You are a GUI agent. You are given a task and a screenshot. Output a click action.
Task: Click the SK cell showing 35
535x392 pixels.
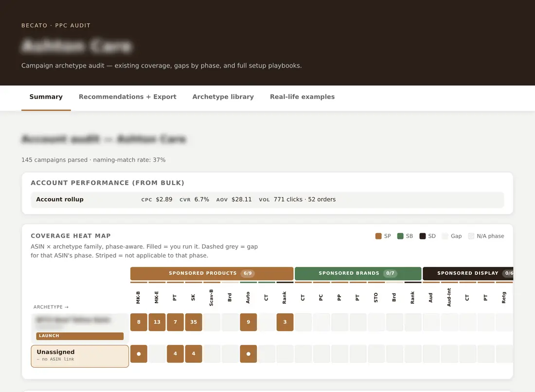[194, 322]
